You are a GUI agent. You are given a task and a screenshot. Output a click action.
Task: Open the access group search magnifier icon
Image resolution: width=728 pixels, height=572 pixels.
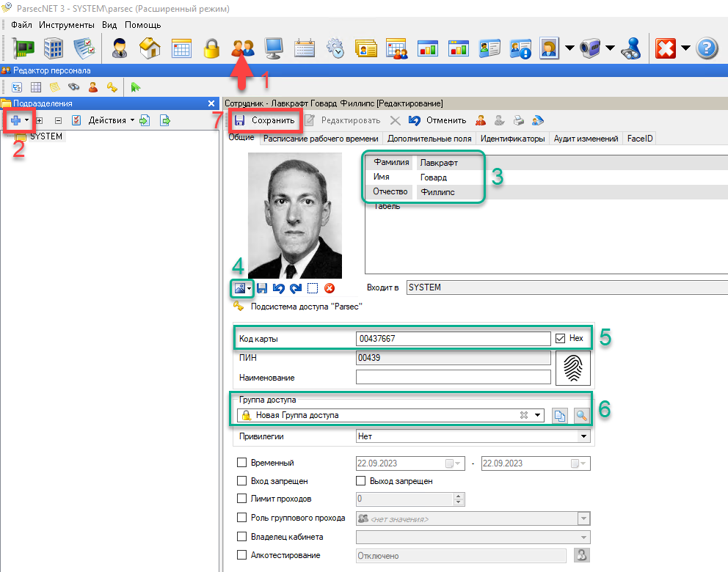tap(582, 416)
